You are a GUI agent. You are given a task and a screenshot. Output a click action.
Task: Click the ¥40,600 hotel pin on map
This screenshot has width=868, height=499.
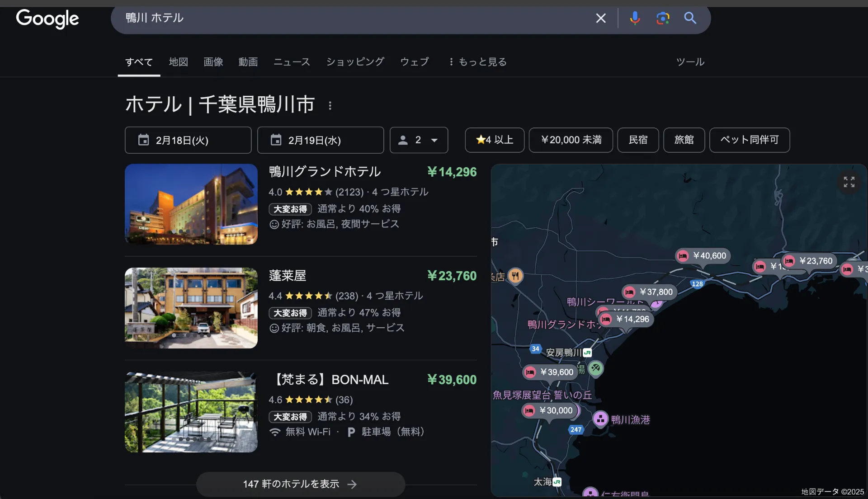703,256
